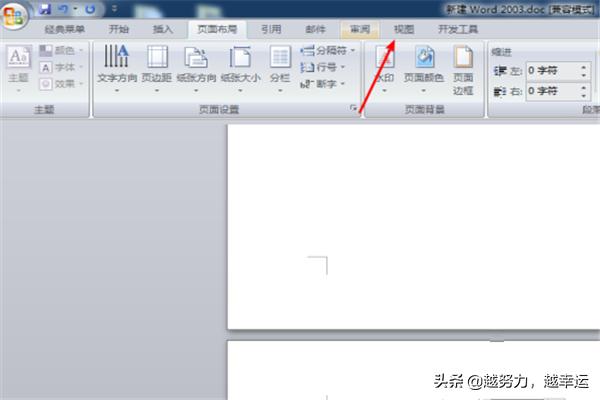The image size is (600, 400).
Task: Switch to the 视图 tab
Action: (x=404, y=29)
